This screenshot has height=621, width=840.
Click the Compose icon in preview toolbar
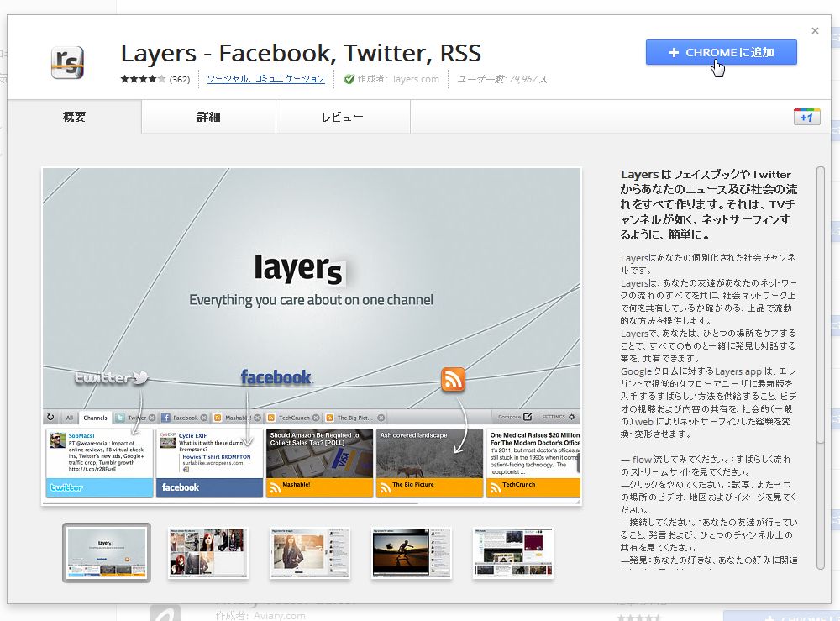coord(528,416)
